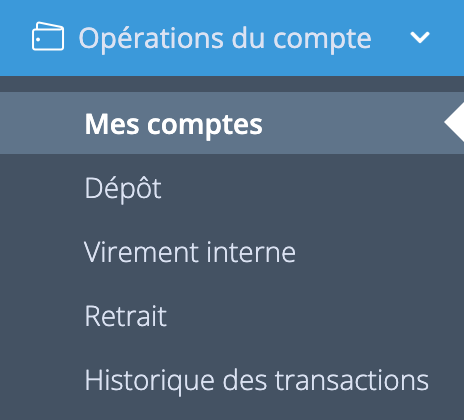Choose the deposit entry labeled Dépôt

(123, 188)
